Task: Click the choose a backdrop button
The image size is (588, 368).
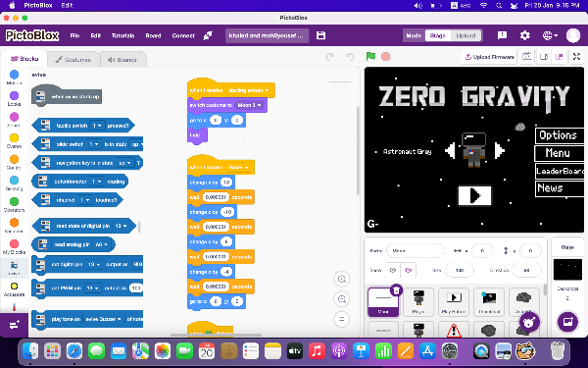Action: pos(567,322)
